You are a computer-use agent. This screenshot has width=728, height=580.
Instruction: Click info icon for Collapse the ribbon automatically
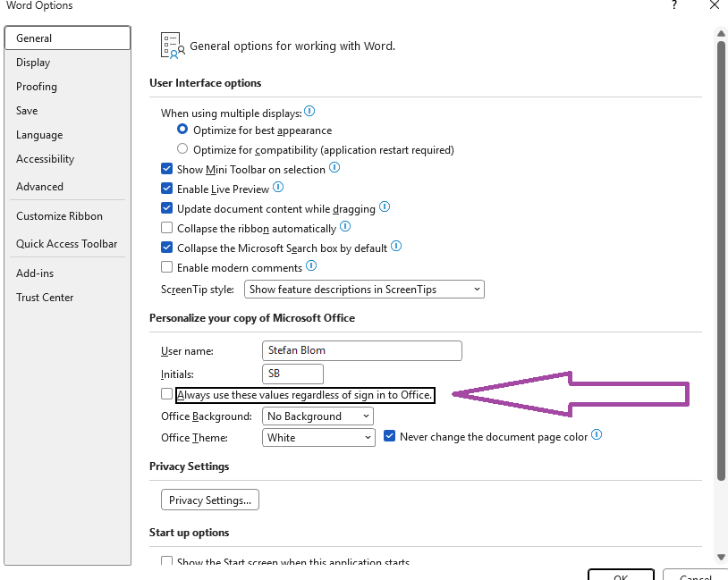click(345, 226)
